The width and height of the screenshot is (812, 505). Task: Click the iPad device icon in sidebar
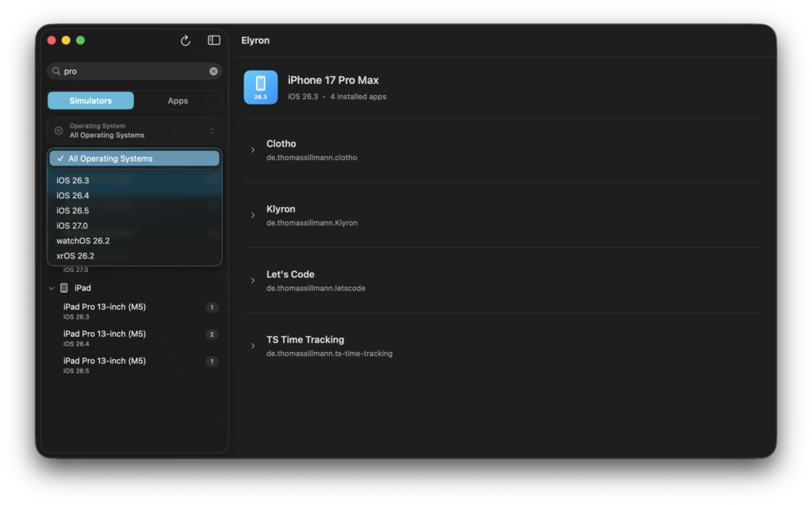[x=63, y=288]
